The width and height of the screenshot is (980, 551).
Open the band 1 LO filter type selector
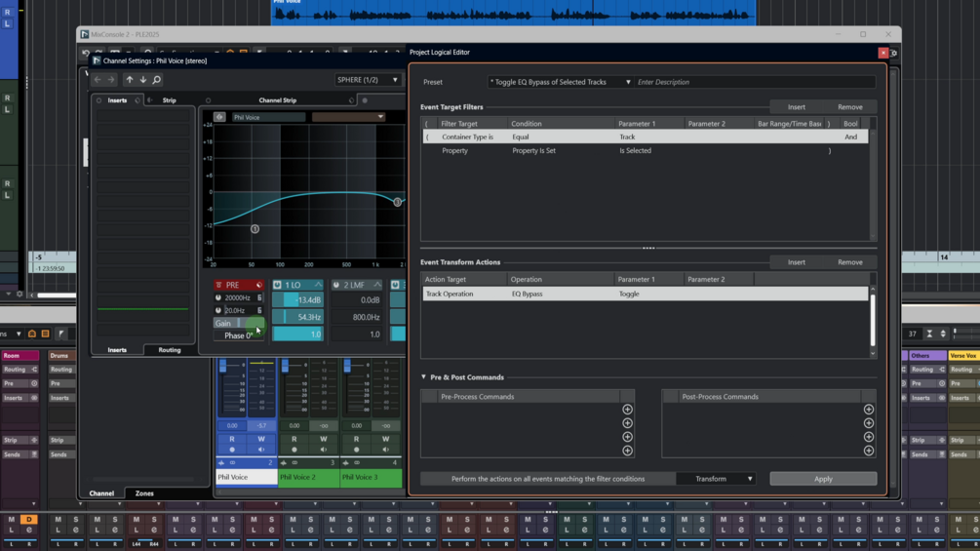click(x=318, y=285)
